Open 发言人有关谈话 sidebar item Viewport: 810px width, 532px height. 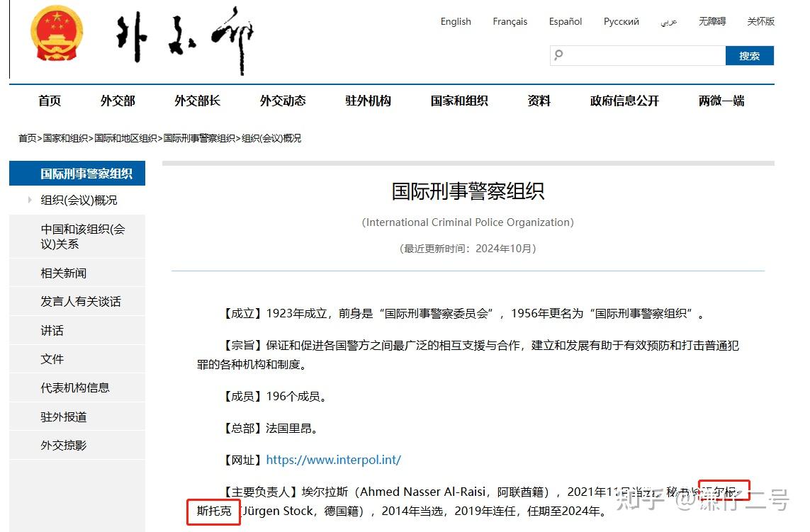coord(81,302)
